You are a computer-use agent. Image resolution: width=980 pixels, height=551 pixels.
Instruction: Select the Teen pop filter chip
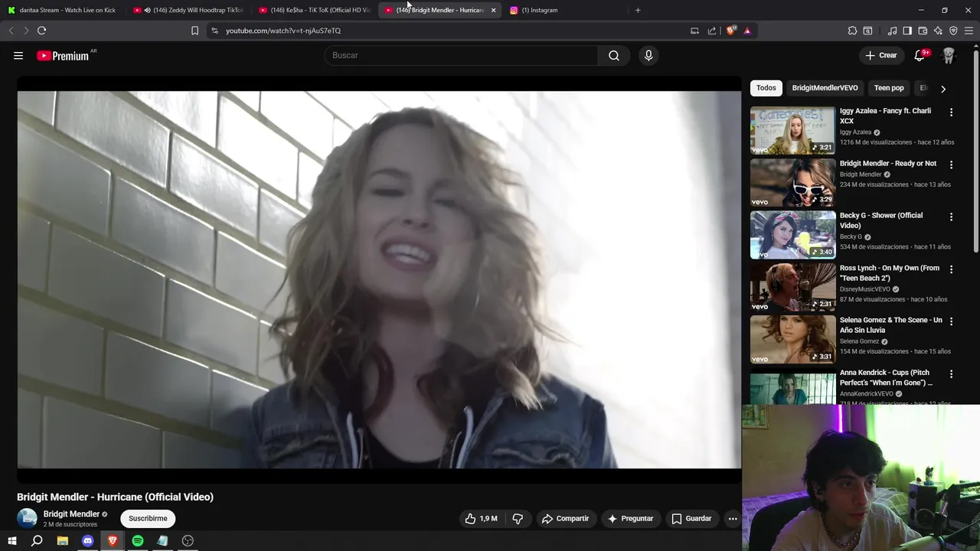[x=889, y=88]
